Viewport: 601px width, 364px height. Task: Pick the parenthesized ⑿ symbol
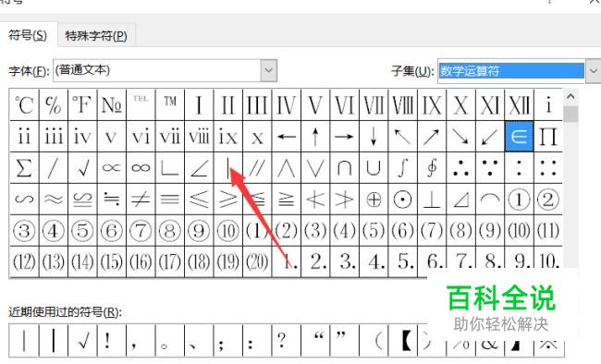(24, 261)
